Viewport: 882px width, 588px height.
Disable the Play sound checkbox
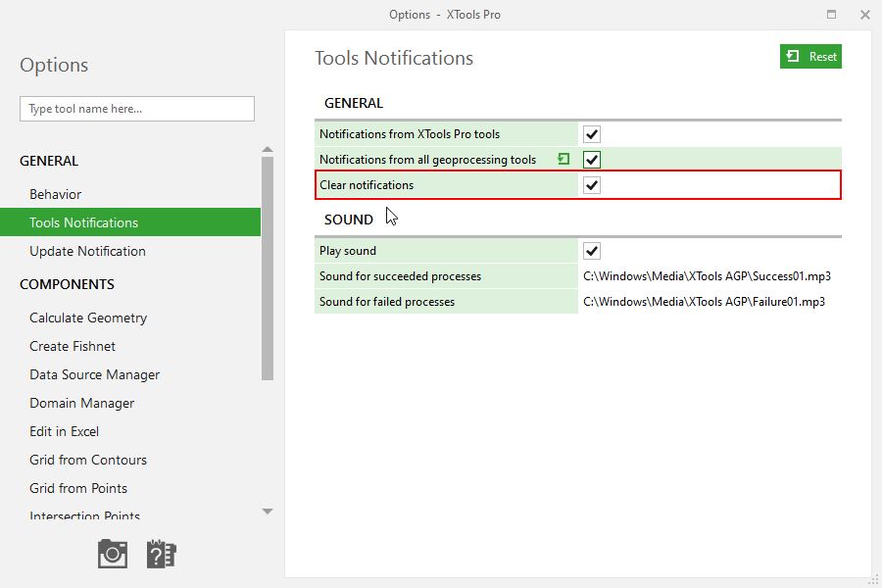click(x=592, y=251)
